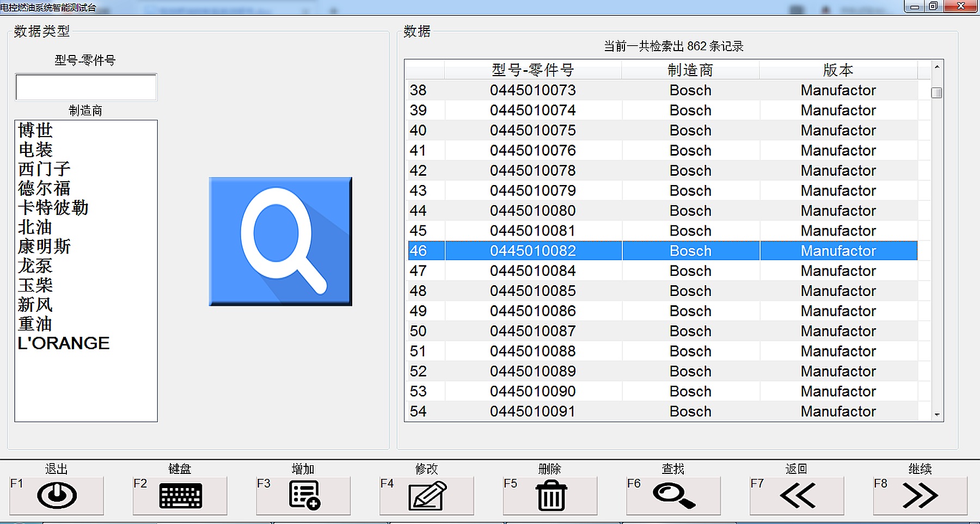Click the F8 continue double-arrow icon

pos(921,496)
